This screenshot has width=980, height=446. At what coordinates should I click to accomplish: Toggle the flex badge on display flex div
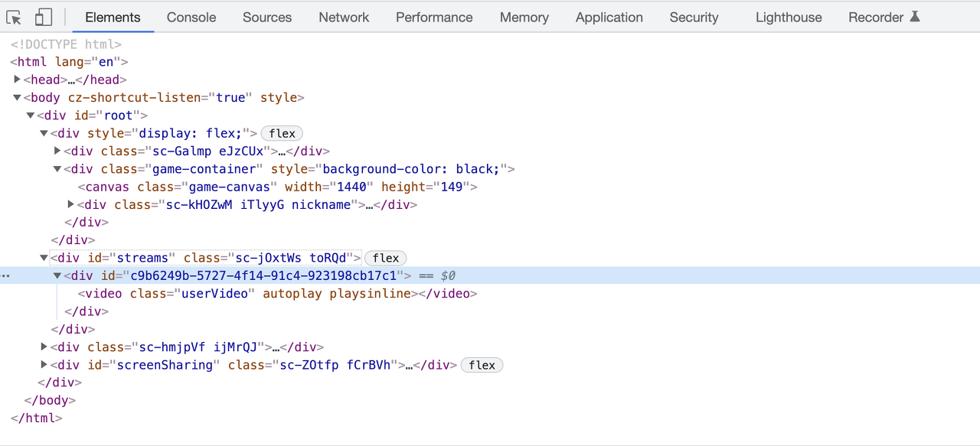tap(282, 133)
